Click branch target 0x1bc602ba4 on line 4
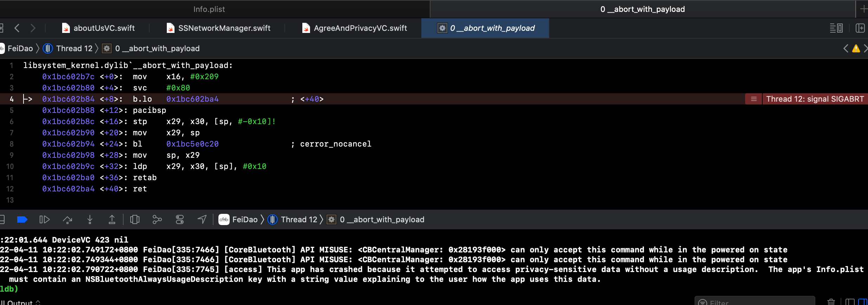Viewport: 868px width, 305px height. 192,99
